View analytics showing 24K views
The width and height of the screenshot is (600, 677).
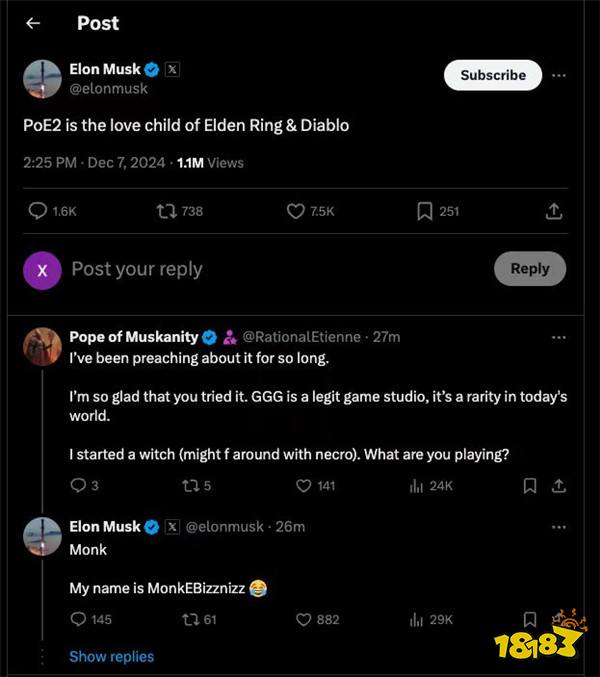click(x=431, y=486)
